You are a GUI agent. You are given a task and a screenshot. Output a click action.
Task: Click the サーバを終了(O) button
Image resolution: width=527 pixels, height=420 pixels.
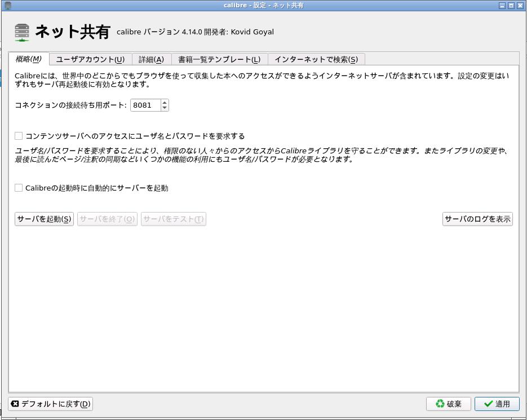[x=107, y=219]
